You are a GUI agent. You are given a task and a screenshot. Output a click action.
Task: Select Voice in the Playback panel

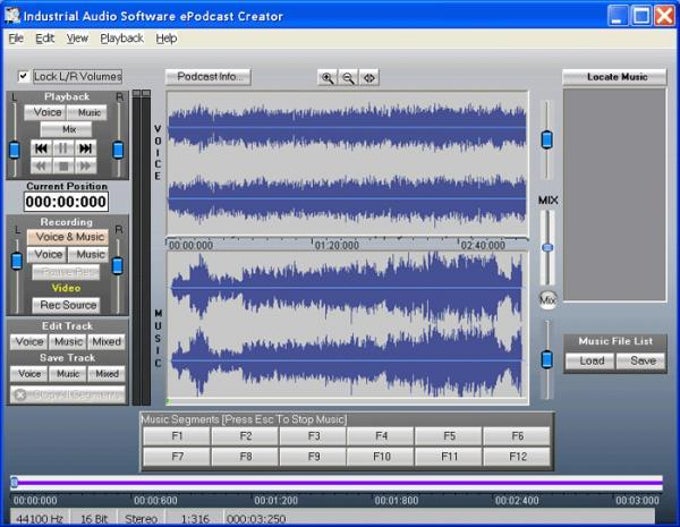coord(45,112)
